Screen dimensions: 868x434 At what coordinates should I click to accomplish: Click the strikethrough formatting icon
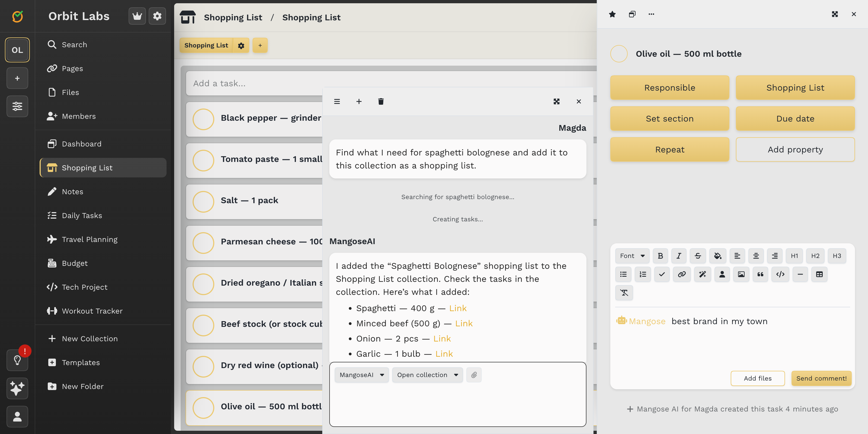[698, 256]
